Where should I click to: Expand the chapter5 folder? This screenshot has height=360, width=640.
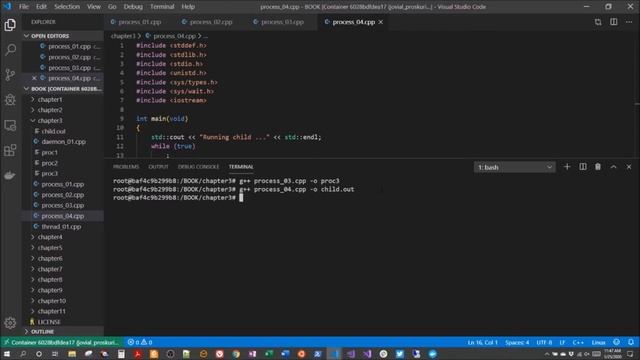click(50, 248)
